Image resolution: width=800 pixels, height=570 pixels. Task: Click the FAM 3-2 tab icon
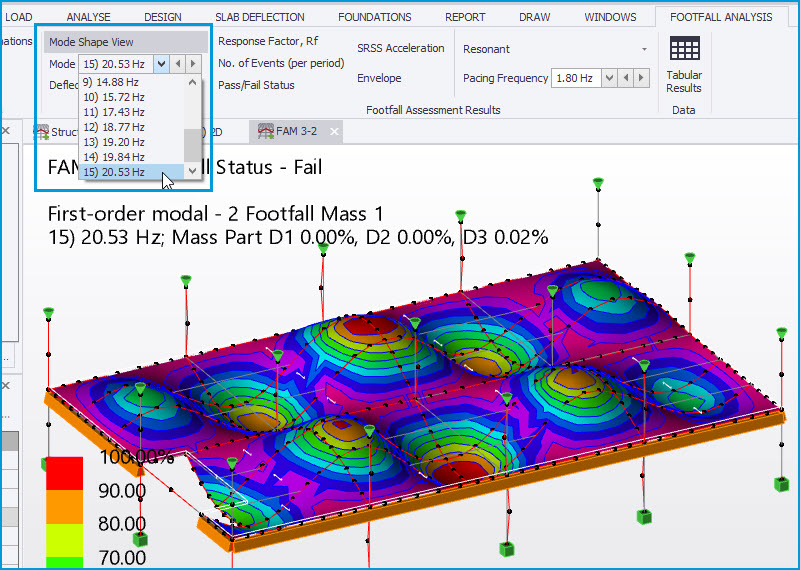pos(266,131)
